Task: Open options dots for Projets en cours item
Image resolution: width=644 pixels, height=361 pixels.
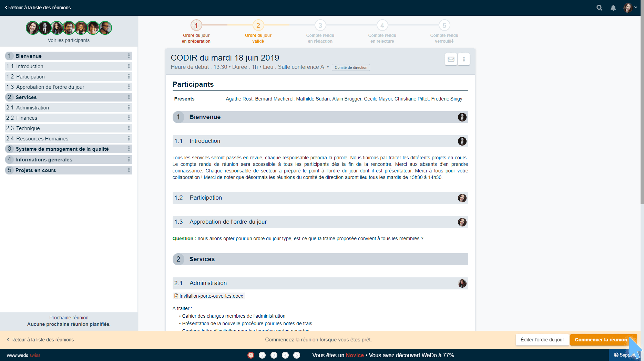Action: (x=129, y=170)
